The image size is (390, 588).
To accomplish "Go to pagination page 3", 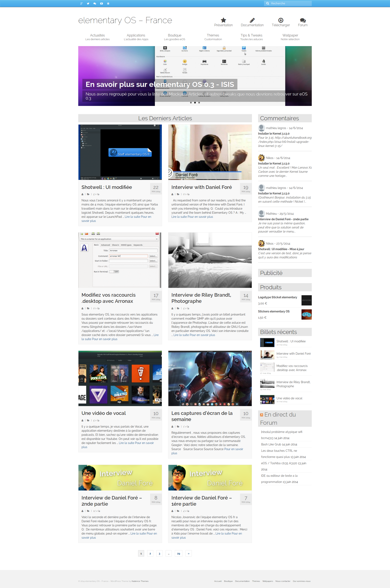I will (159, 553).
